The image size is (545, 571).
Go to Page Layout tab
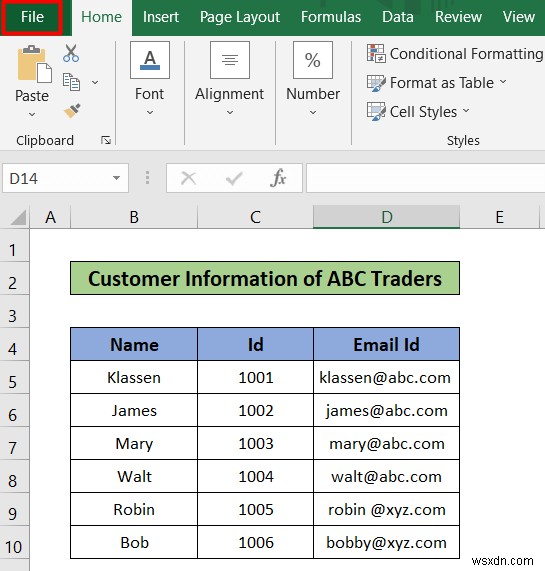point(240,17)
